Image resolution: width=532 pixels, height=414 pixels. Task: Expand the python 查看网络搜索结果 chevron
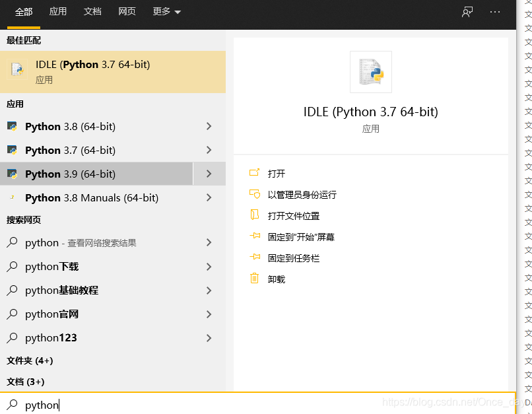pyautogui.click(x=209, y=242)
